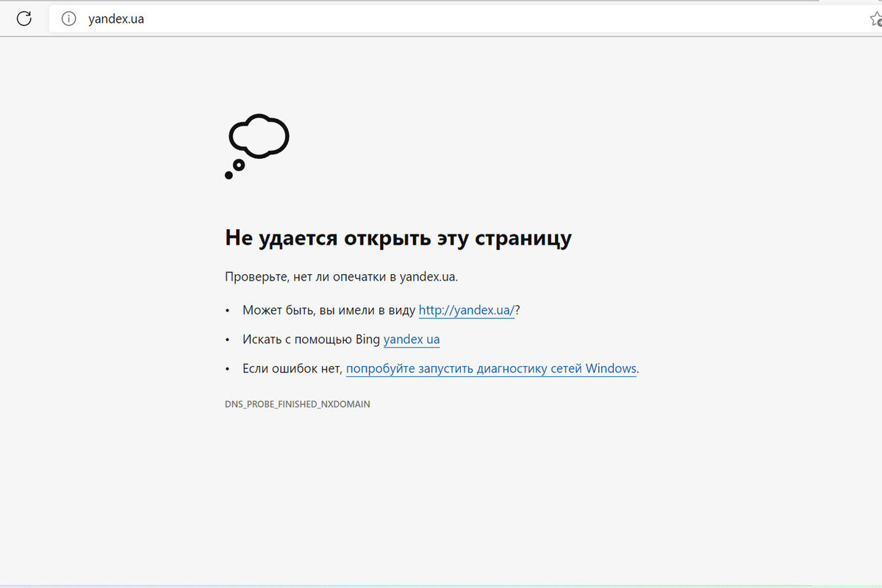The width and height of the screenshot is (882, 588).
Task: Open site information via the circled i icon
Action: [x=68, y=19]
